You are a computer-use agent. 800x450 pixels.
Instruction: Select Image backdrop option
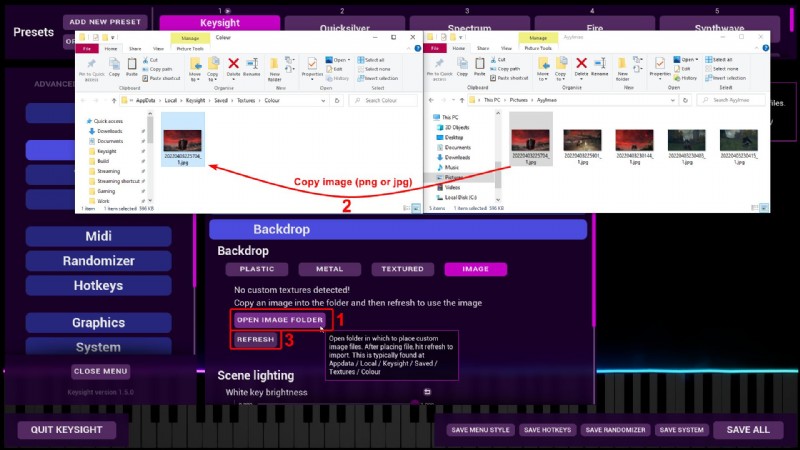click(476, 269)
